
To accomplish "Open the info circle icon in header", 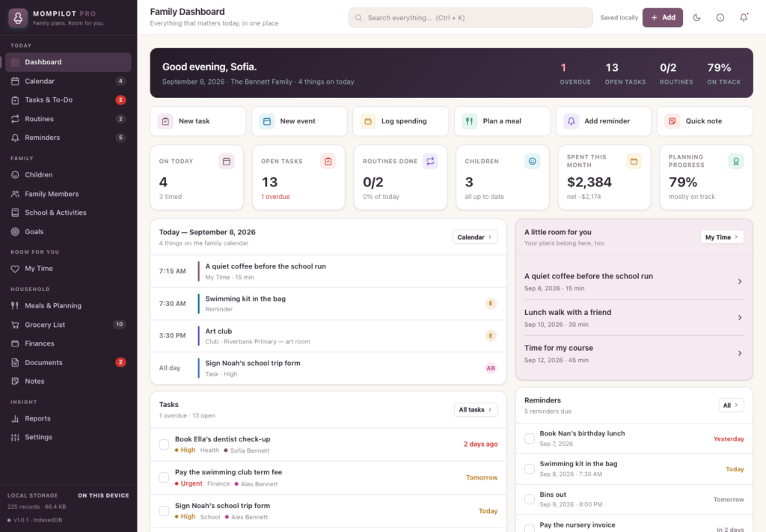I will (720, 18).
